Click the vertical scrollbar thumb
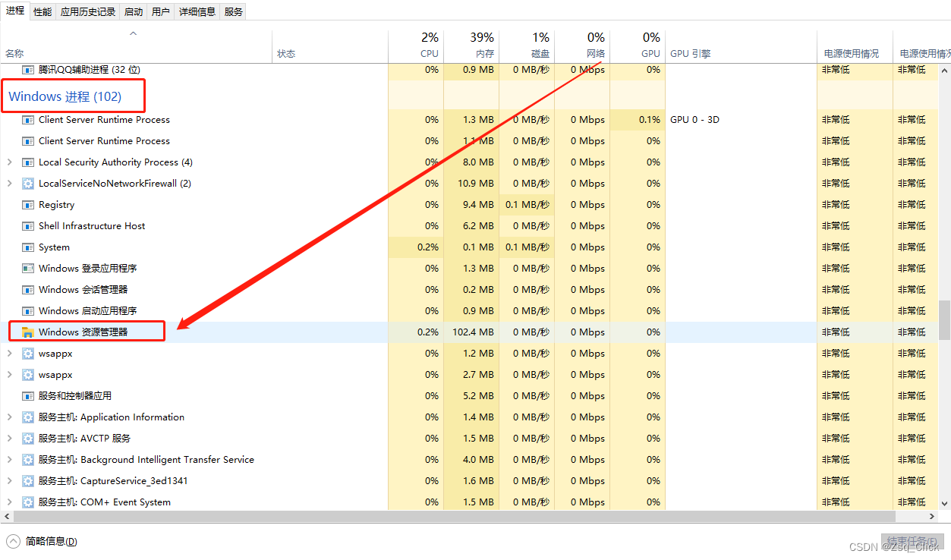The image size is (951, 560). coord(945,319)
